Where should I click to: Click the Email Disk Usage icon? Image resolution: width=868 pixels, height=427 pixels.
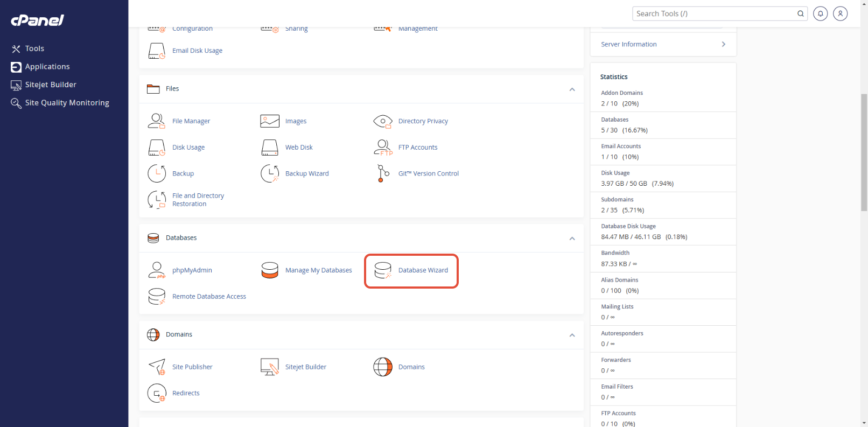click(157, 51)
